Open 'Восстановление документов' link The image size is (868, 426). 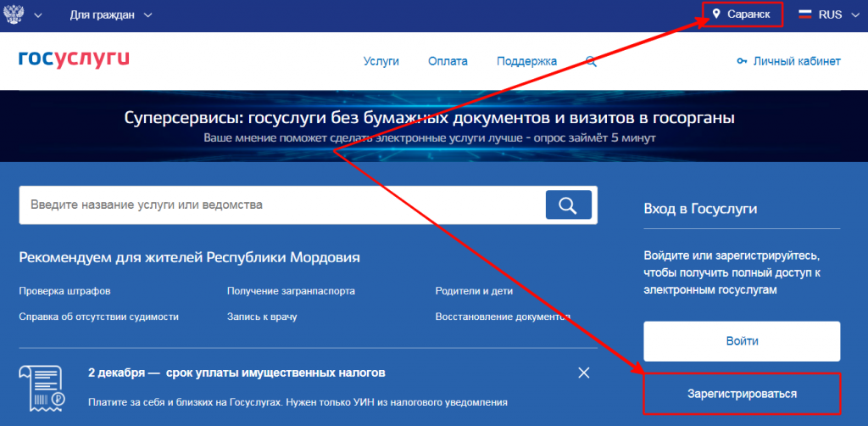[503, 317]
